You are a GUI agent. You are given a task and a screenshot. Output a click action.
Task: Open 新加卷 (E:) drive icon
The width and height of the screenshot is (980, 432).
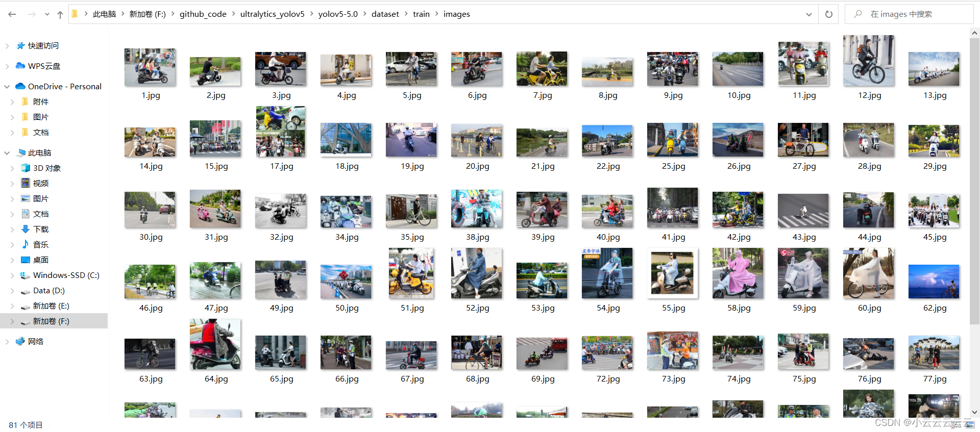point(26,307)
